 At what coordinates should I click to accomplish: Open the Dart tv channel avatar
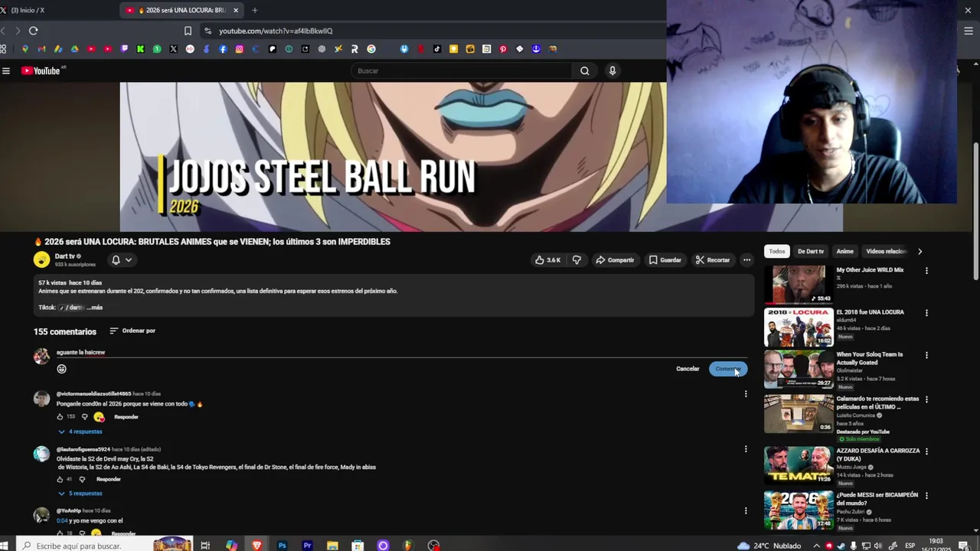[x=41, y=260]
